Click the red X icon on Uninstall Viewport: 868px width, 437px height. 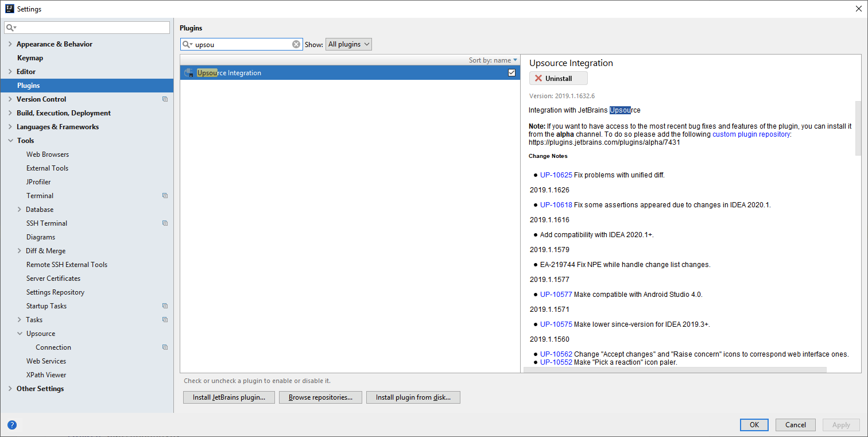pyautogui.click(x=538, y=79)
